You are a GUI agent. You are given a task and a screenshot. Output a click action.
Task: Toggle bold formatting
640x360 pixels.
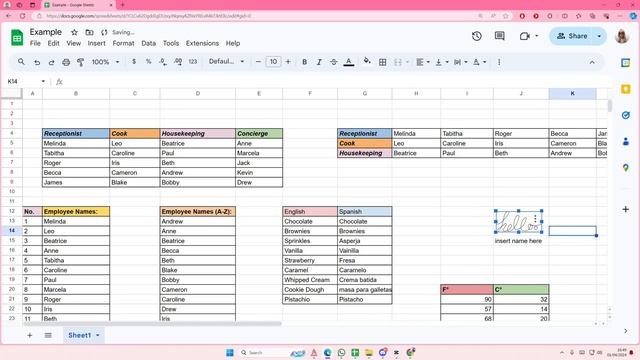pos(304,62)
